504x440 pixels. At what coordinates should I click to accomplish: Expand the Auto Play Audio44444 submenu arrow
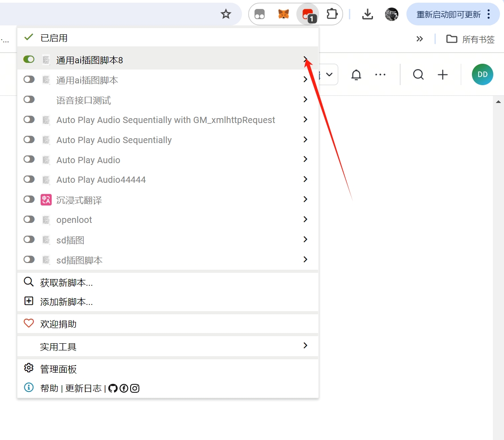(x=305, y=179)
